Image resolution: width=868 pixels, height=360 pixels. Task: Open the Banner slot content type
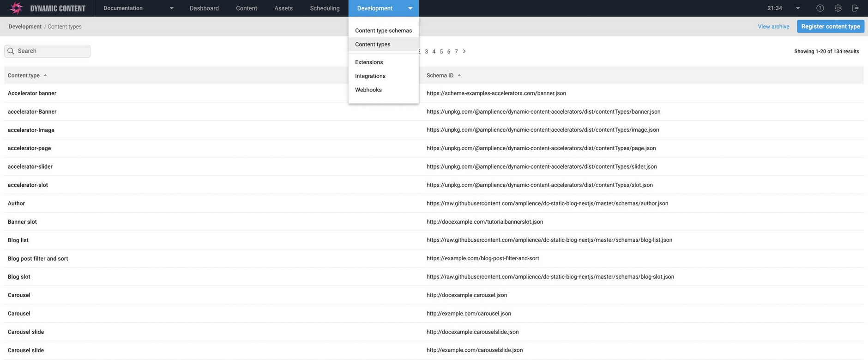pos(434,222)
